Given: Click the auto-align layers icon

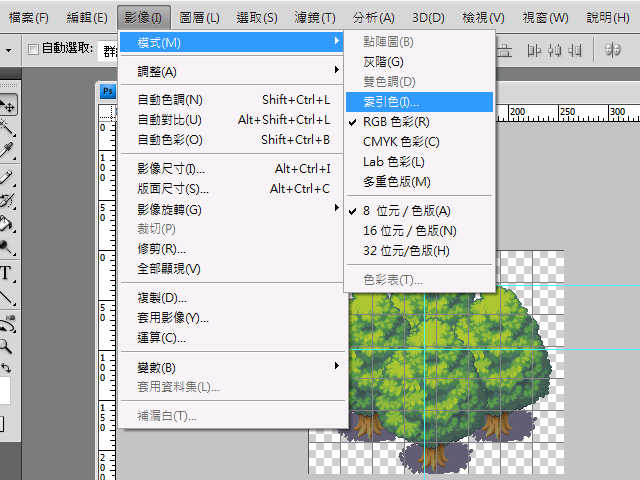Looking at the screenshot, I should [612, 50].
